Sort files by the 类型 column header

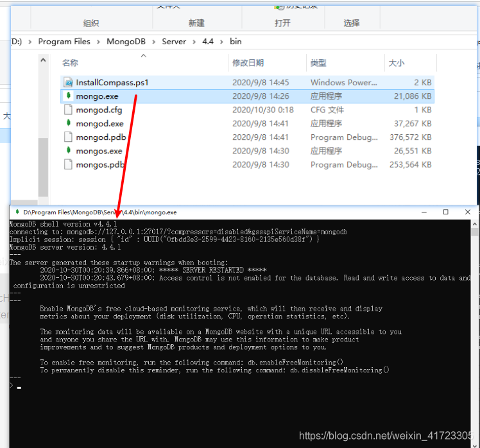318,63
